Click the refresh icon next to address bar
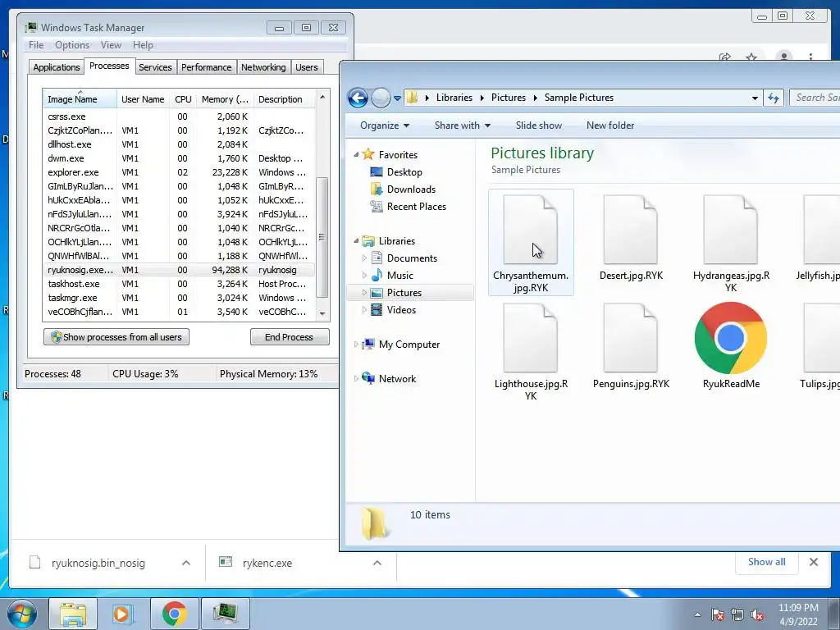The image size is (840, 630). (774, 98)
